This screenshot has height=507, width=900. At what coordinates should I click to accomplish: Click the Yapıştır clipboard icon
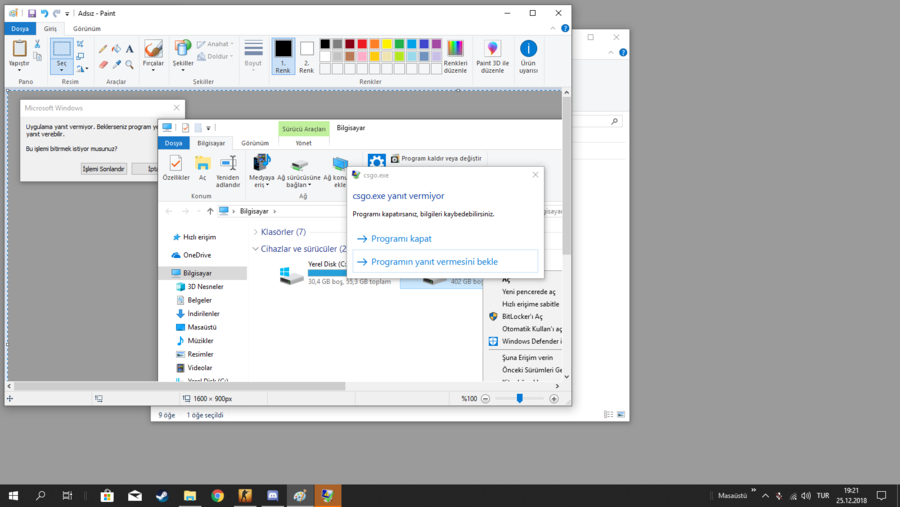coord(19,48)
